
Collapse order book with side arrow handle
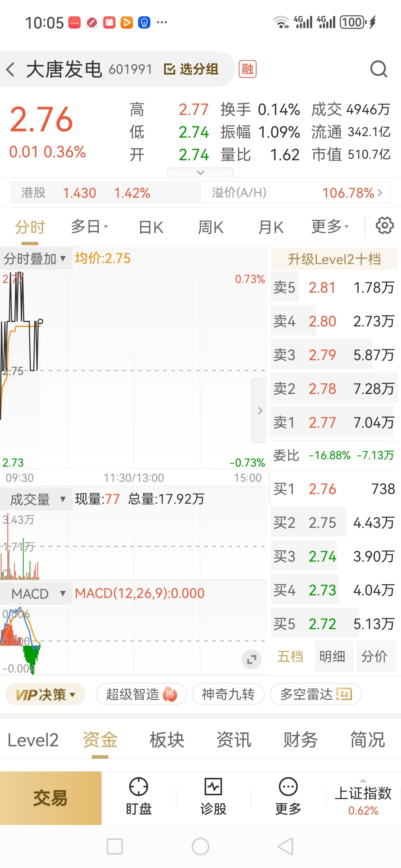click(x=260, y=410)
